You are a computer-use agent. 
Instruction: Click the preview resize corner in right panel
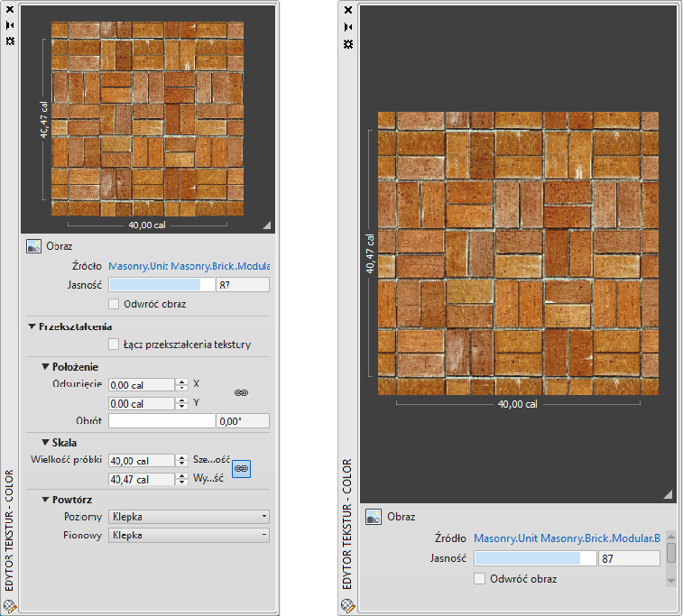click(668, 493)
